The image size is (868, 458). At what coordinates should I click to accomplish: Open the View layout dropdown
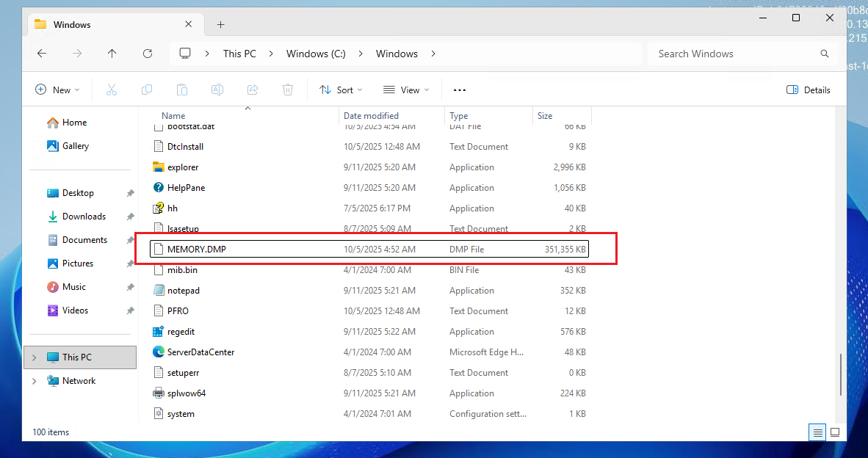(406, 90)
